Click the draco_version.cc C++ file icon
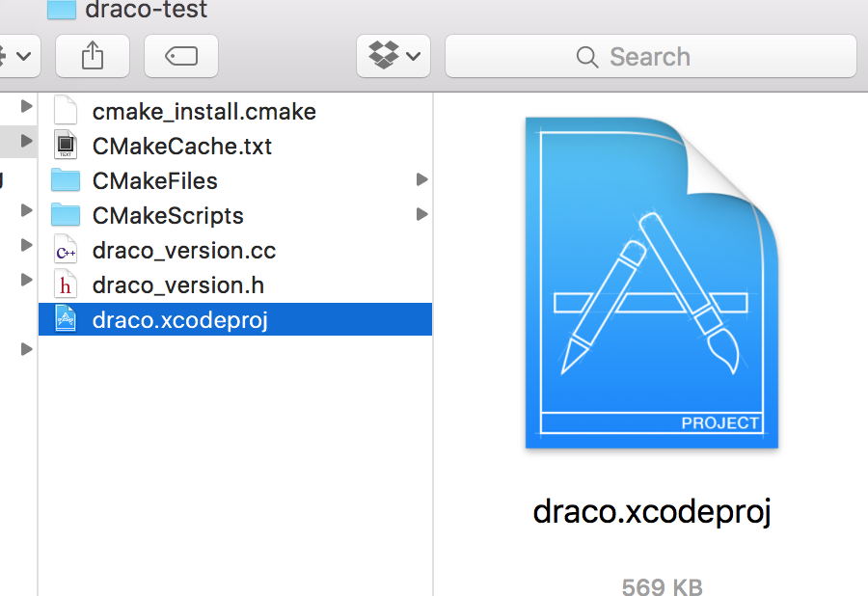Screen dimensions: 868x596 (66, 251)
